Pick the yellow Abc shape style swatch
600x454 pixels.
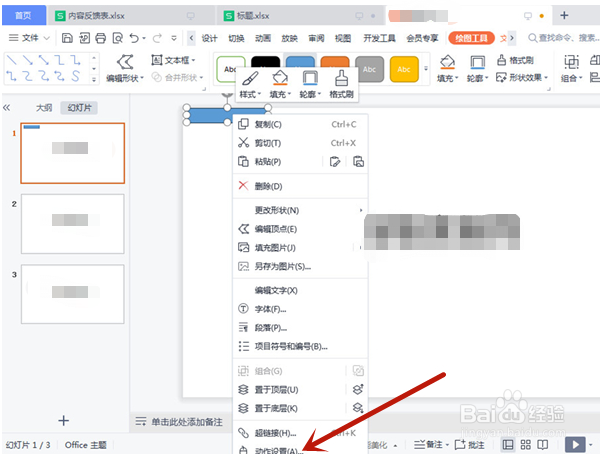(x=404, y=69)
